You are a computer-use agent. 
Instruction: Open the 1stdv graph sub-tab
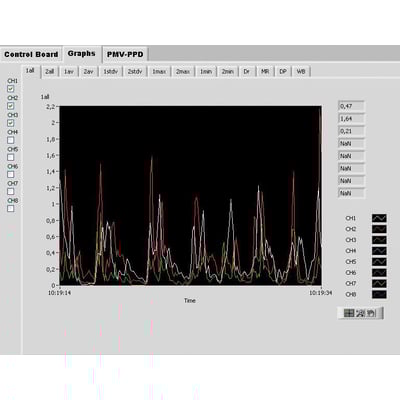[110, 72]
